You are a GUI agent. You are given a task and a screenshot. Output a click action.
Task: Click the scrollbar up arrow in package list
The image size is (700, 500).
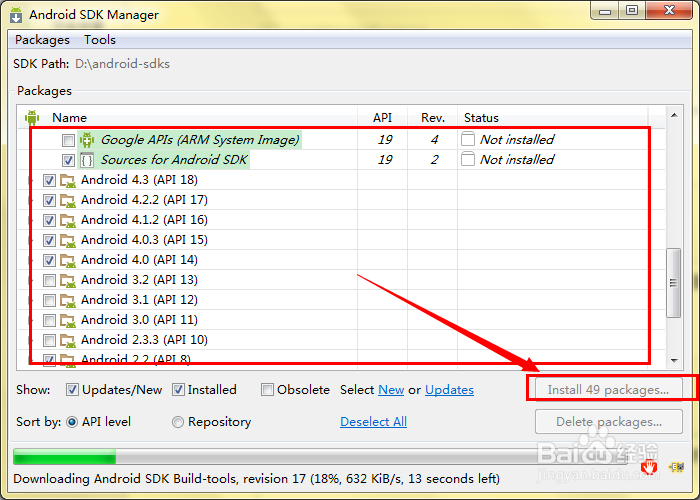point(674,116)
